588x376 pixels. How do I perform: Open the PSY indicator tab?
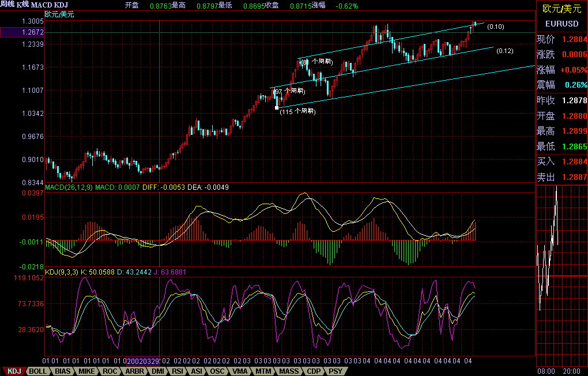[336, 371]
